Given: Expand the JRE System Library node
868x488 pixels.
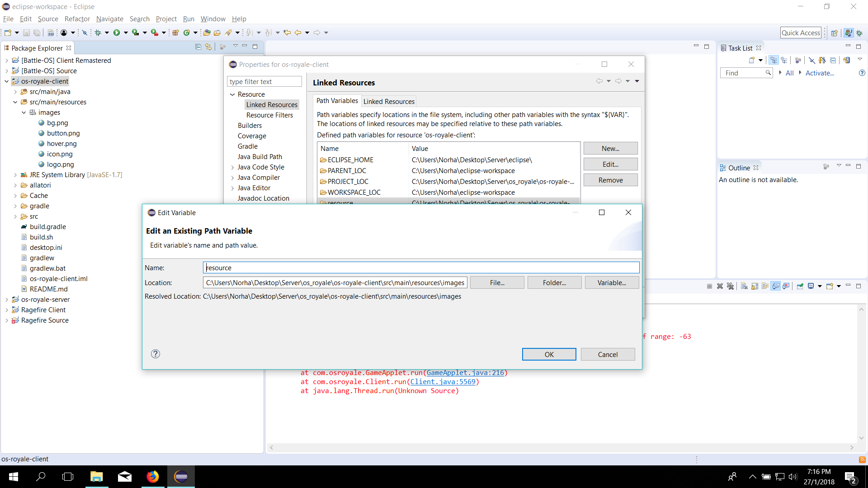Looking at the screenshot, I should click(x=15, y=175).
